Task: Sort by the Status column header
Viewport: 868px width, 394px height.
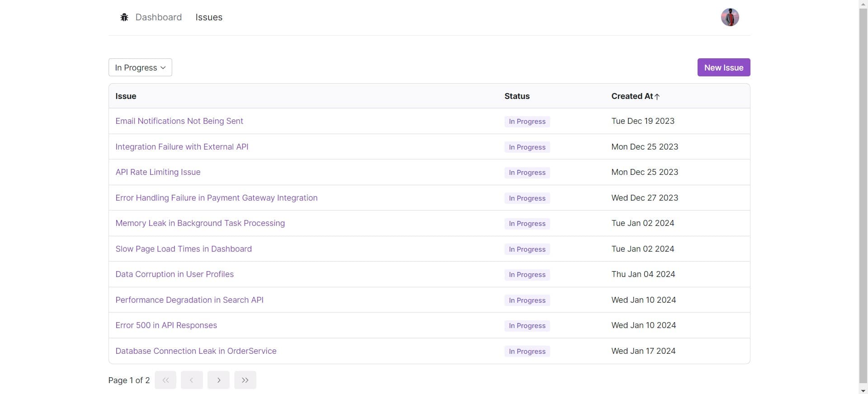Action: (517, 96)
